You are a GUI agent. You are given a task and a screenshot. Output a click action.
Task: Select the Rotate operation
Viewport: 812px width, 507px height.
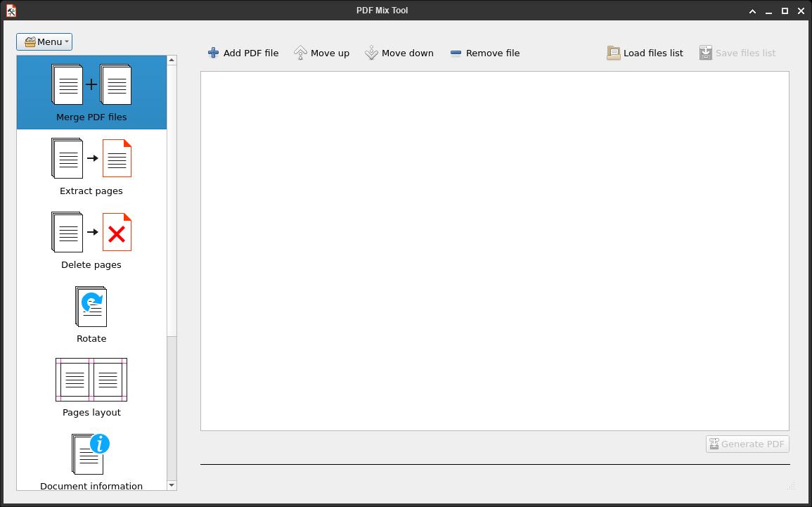(x=91, y=314)
